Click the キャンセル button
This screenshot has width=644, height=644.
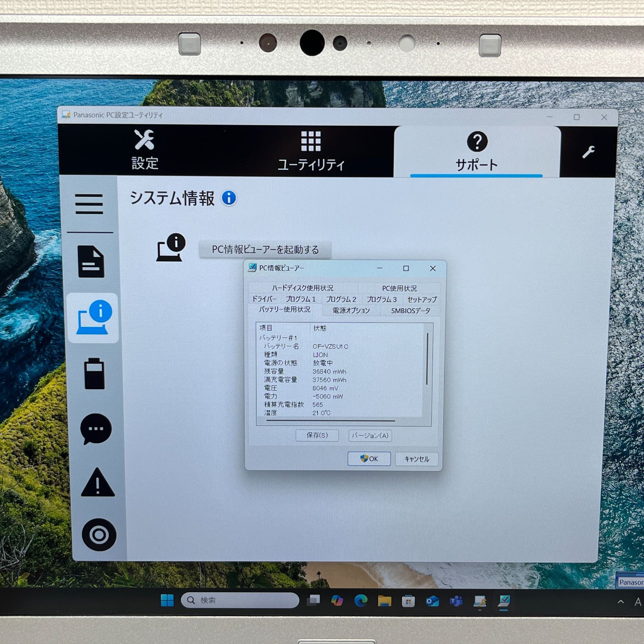click(417, 459)
